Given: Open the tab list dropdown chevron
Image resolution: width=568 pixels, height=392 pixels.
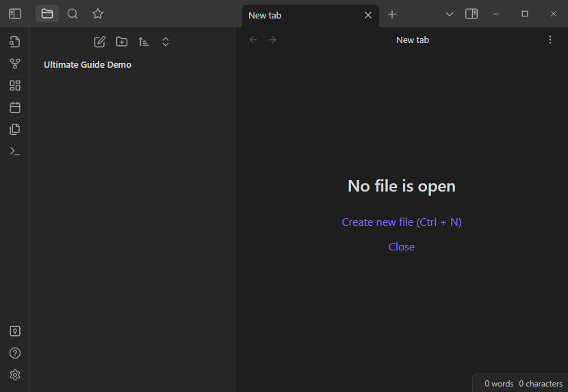Looking at the screenshot, I should [449, 14].
